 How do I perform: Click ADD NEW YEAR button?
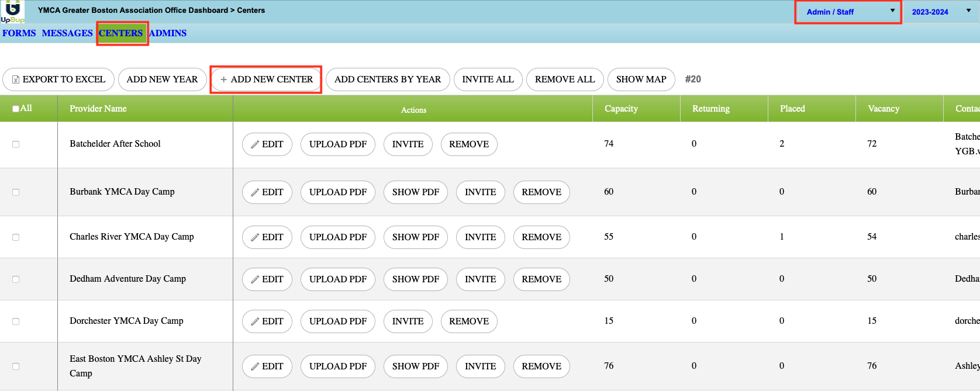point(163,79)
